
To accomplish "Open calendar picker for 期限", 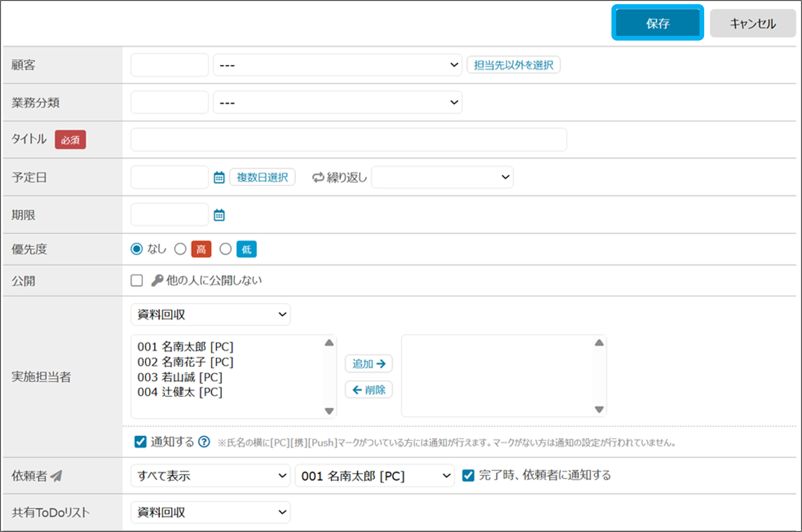I will pyautogui.click(x=219, y=215).
